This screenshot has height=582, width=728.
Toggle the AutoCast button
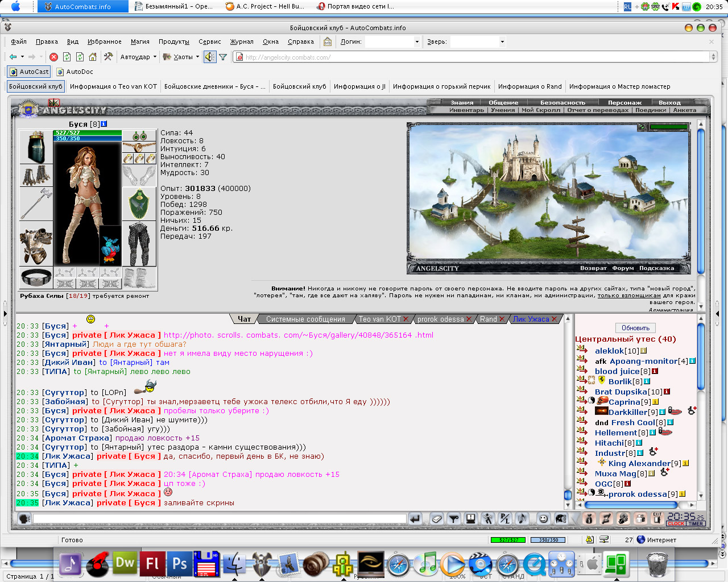click(x=29, y=72)
